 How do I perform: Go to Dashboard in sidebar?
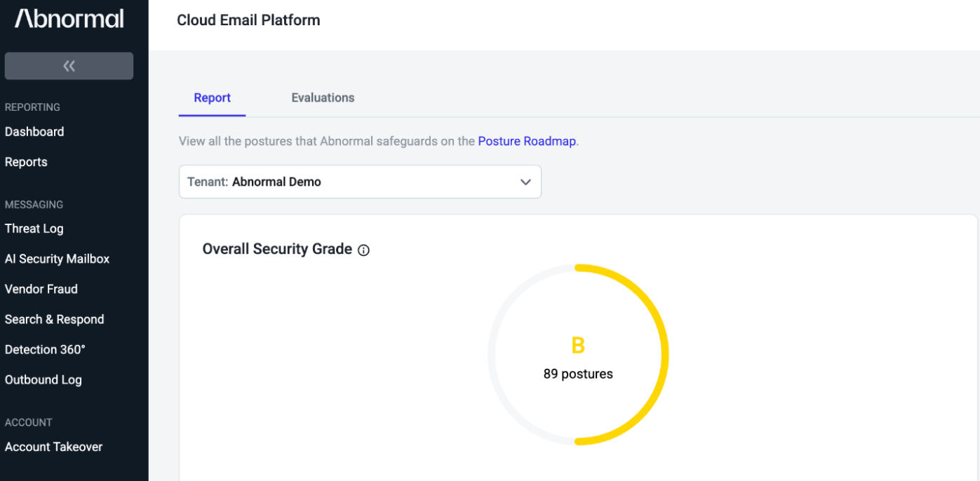34,132
